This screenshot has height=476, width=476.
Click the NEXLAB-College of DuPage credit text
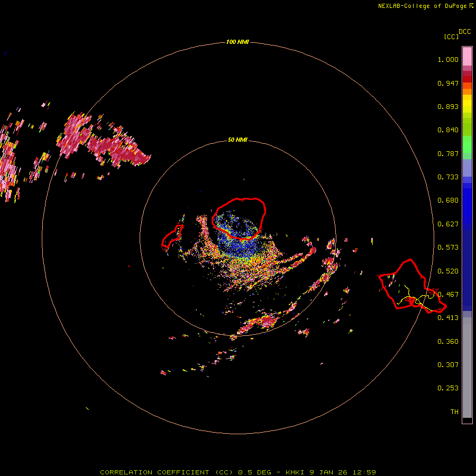pyautogui.click(x=425, y=6)
